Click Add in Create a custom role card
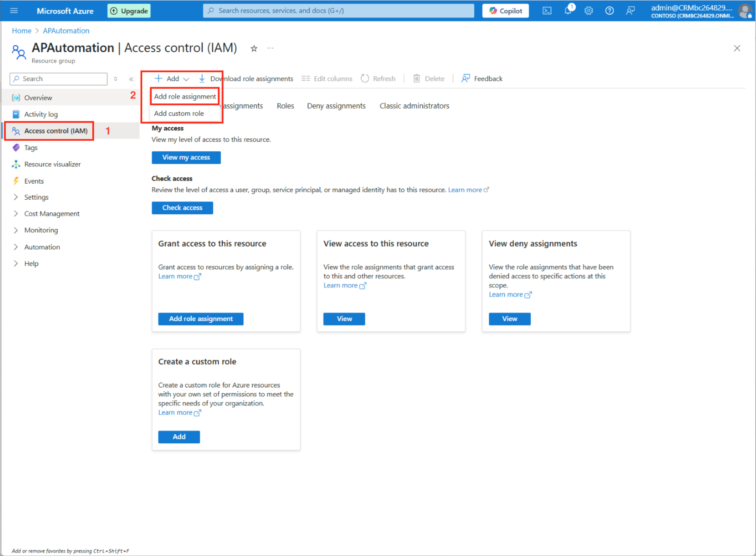This screenshot has height=556, width=756. pos(179,437)
